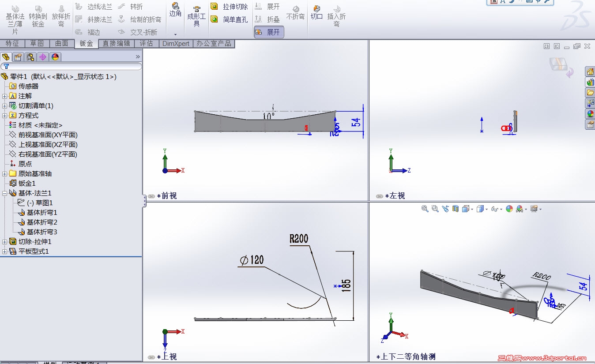Open the Office Products (办公室产品) tab
This screenshot has height=364, width=595.
point(214,43)
